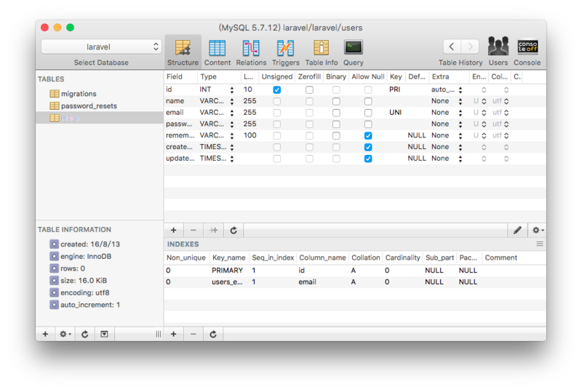This screenshot has height=392, width=582.
Task: Open the Console icon
Action: (527, 51)
